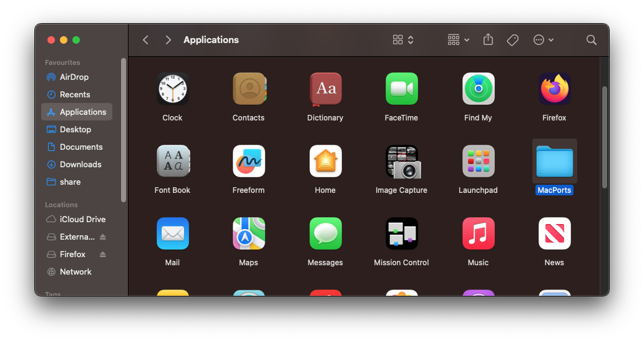Open the icon view switcher dropdown

403,40
